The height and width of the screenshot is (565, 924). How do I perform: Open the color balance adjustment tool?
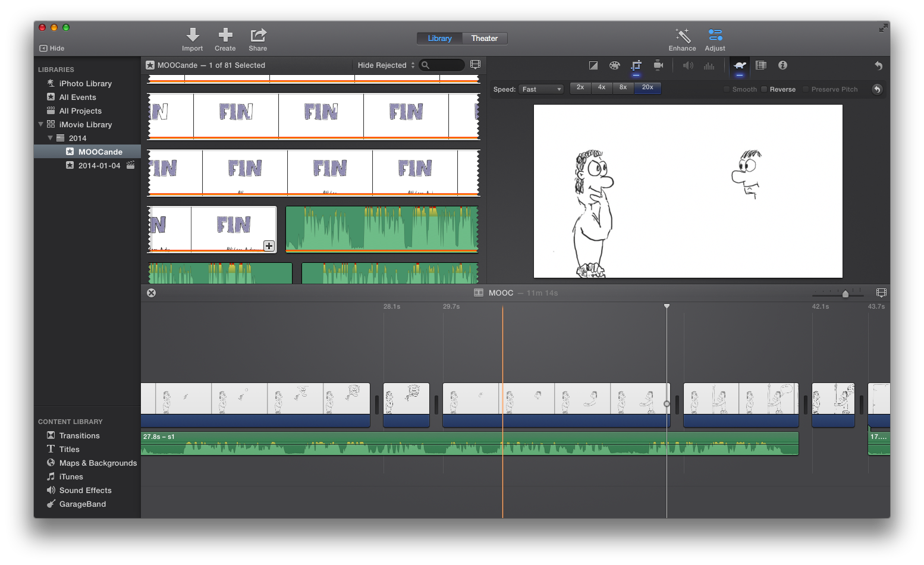click(x=593, y=65)
